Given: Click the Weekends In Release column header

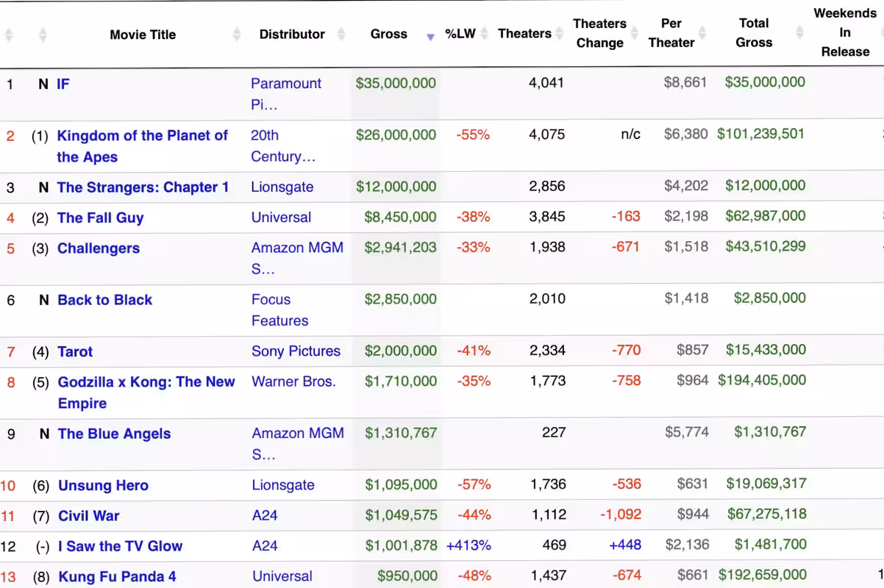Looking at the screenshot, I should tap(845, 32).
